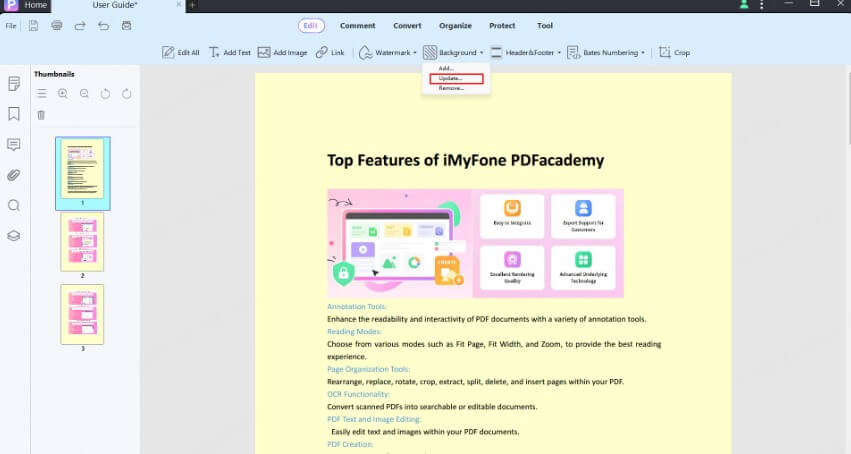Open the Layers icon in sidebar
The image size is (851, 454).
(x=14, y=235)
